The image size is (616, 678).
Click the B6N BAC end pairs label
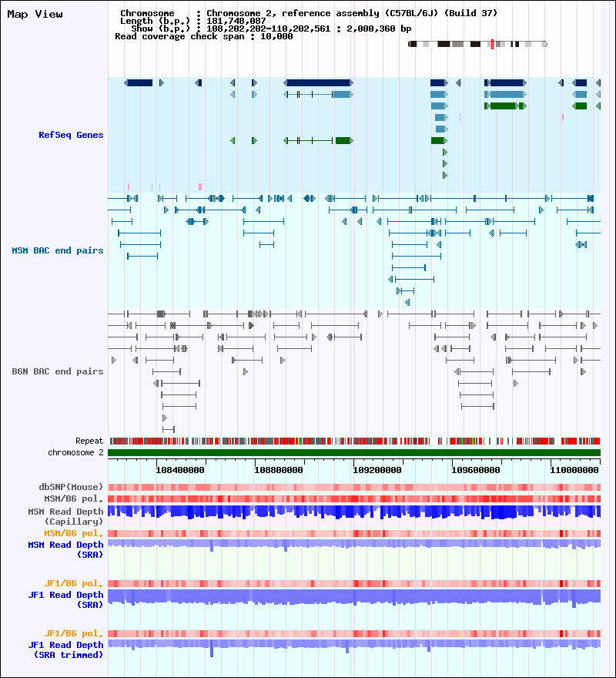[58, 371]
